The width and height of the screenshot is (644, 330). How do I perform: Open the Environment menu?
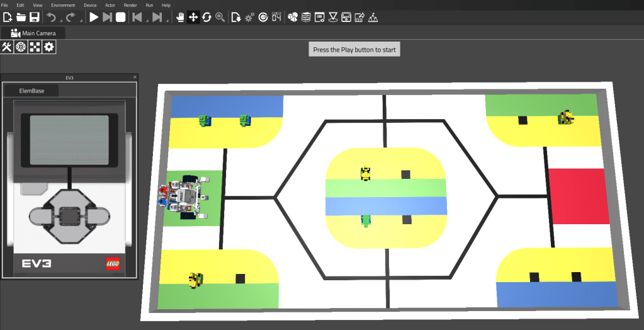click(63, 5)
